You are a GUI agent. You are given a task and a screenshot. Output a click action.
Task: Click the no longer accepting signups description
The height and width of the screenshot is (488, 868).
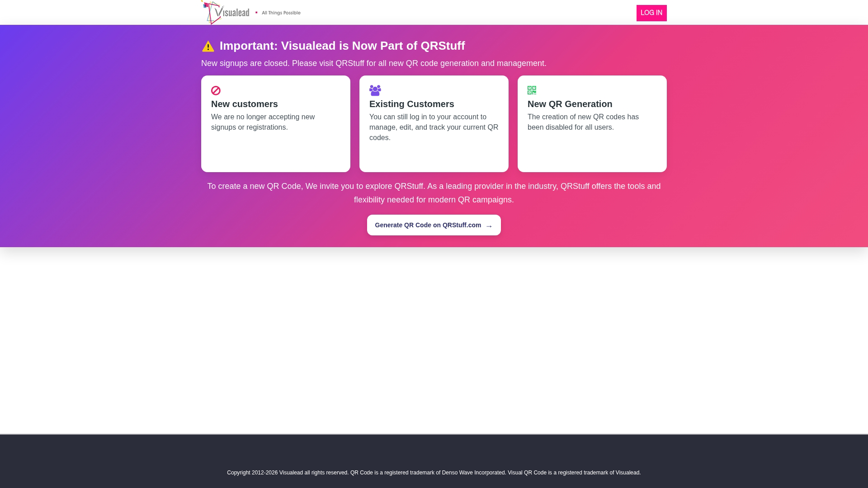tap(263, 122)
